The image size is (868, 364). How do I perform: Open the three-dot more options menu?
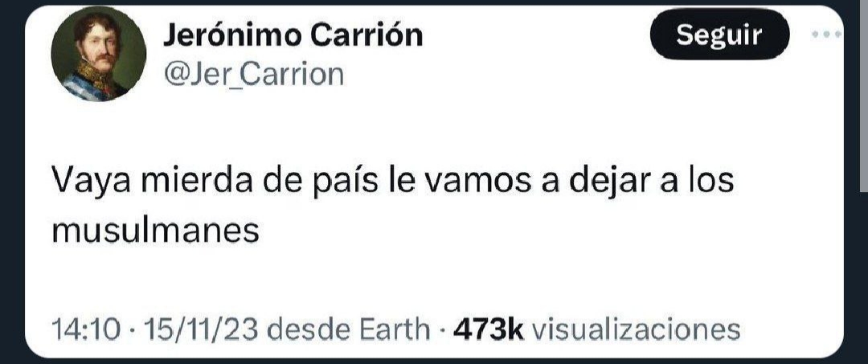[826, 35]
